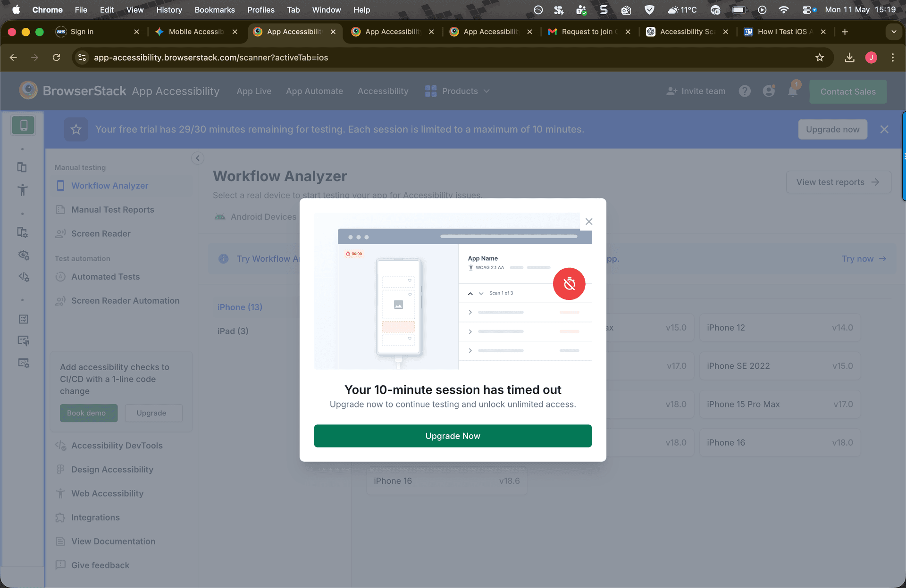Click the Wi-Fi status icon
This screenshot has width=906, height=588.
783,9
